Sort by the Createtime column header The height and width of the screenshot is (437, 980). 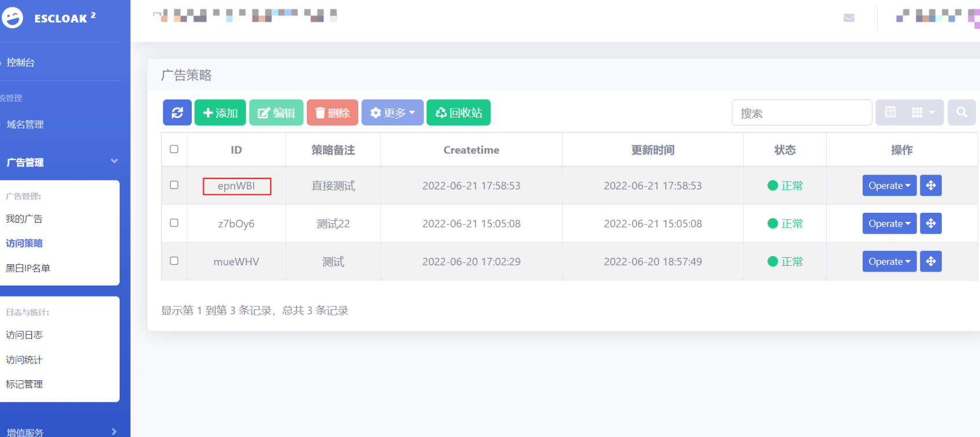click(472, 150)
